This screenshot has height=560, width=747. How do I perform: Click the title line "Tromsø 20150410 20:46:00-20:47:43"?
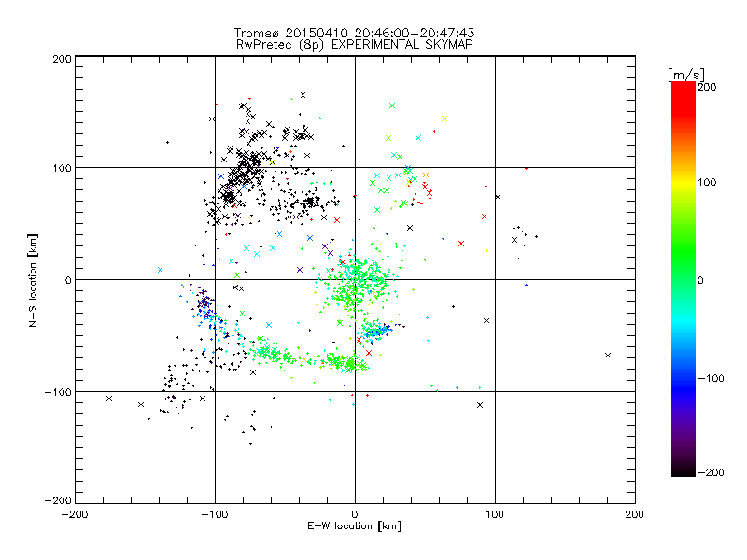[x=354, y=33]
